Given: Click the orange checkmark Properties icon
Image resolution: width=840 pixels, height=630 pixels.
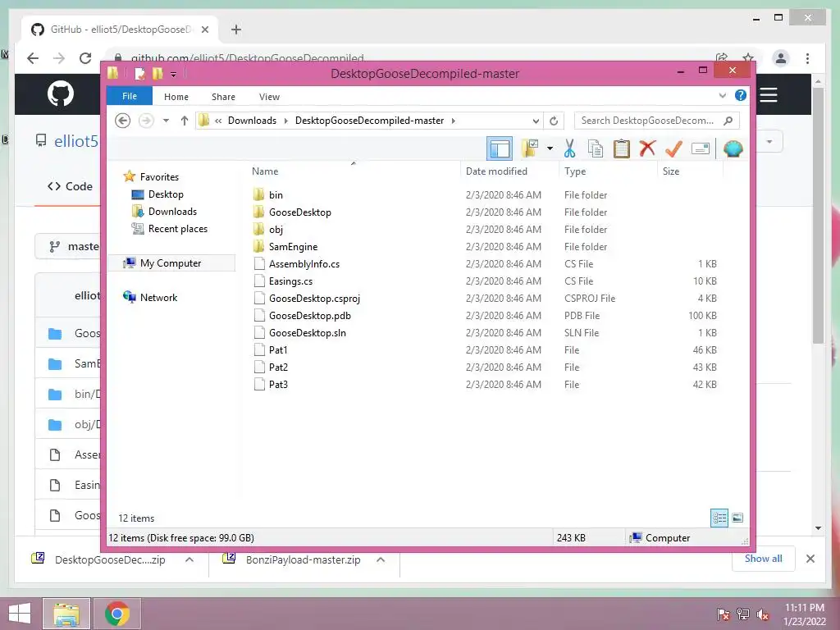Looking at the screenshot, I should click(674, 148).
